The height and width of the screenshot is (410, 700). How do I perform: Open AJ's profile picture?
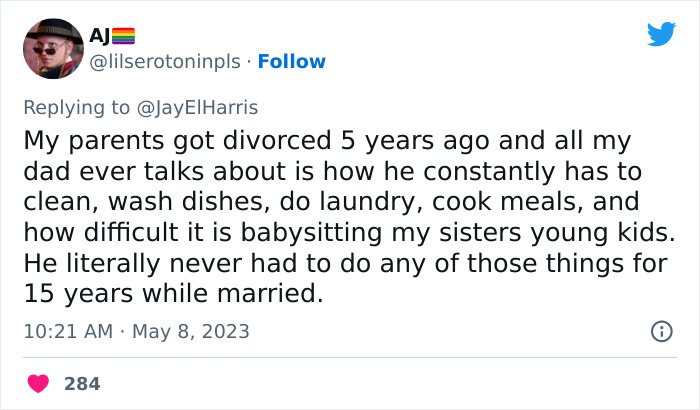[52, 49]
